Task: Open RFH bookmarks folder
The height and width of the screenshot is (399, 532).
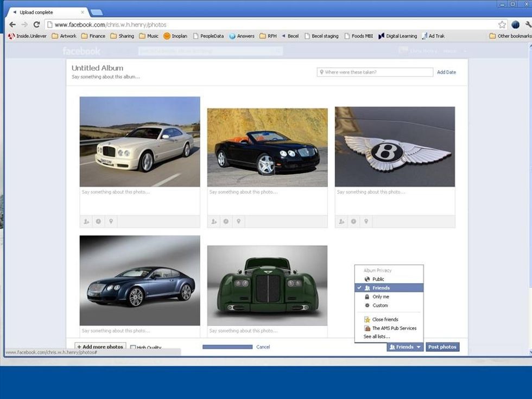Action: (x=268, y=36)
